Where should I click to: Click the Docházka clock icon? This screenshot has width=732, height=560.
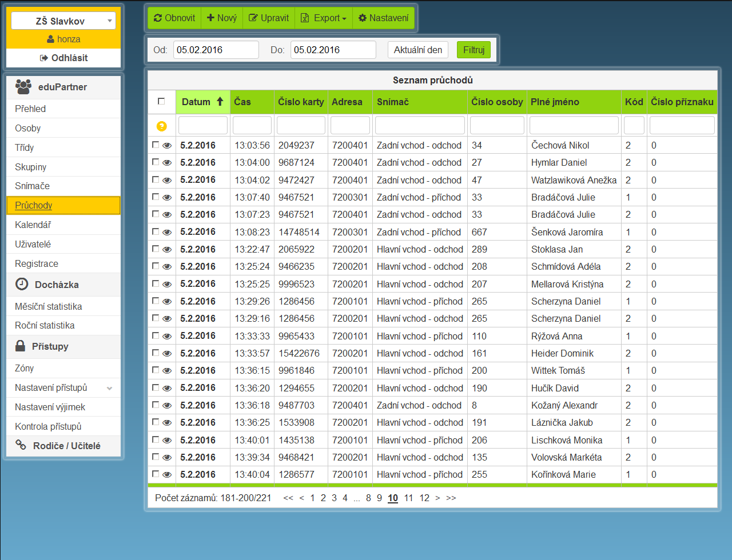coord(22,284)
